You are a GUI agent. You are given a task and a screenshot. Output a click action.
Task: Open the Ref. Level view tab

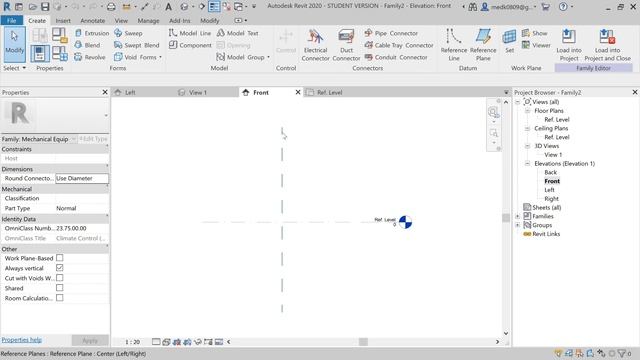(x=329, y=93)
